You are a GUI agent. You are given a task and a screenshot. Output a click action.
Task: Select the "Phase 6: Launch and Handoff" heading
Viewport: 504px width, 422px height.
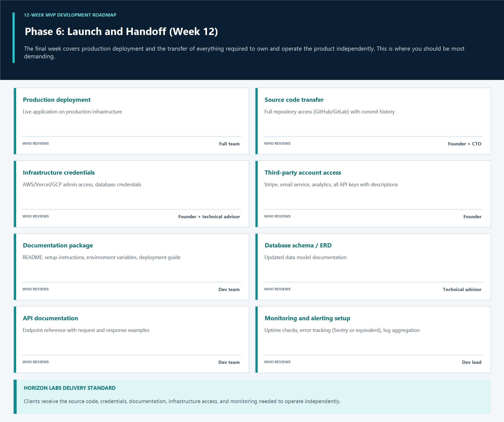pos(121,32)
